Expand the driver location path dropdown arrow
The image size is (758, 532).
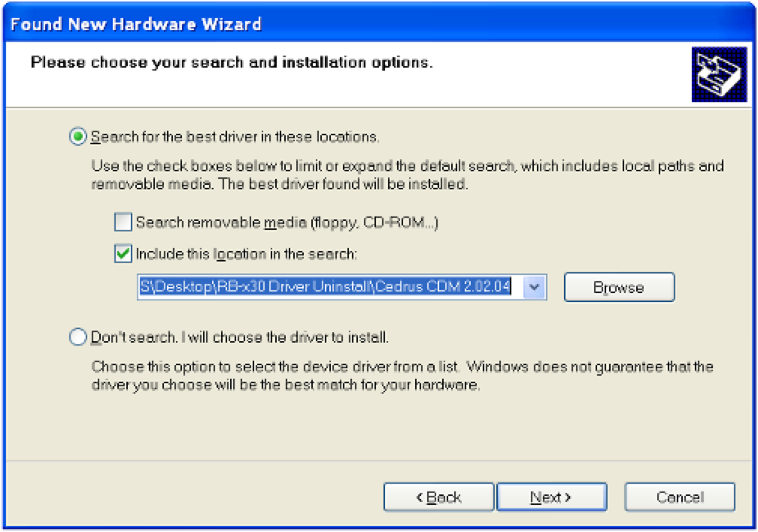click(534, 287)
